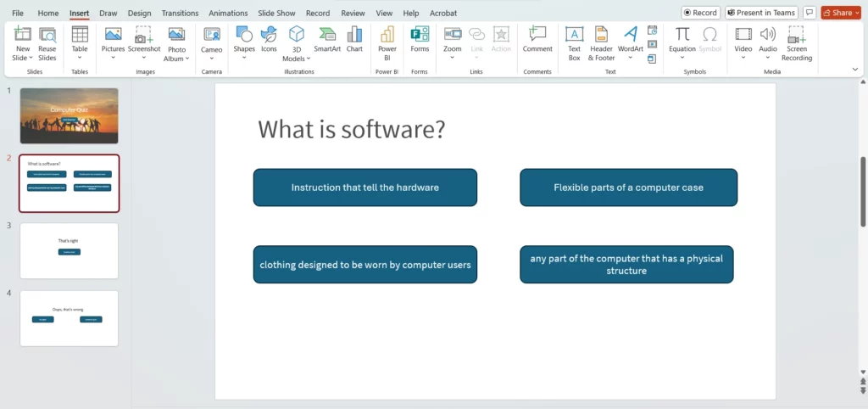Switch to the Transitions tab
Viewport: 868px width, 409px height.
(x=180, y=14)
